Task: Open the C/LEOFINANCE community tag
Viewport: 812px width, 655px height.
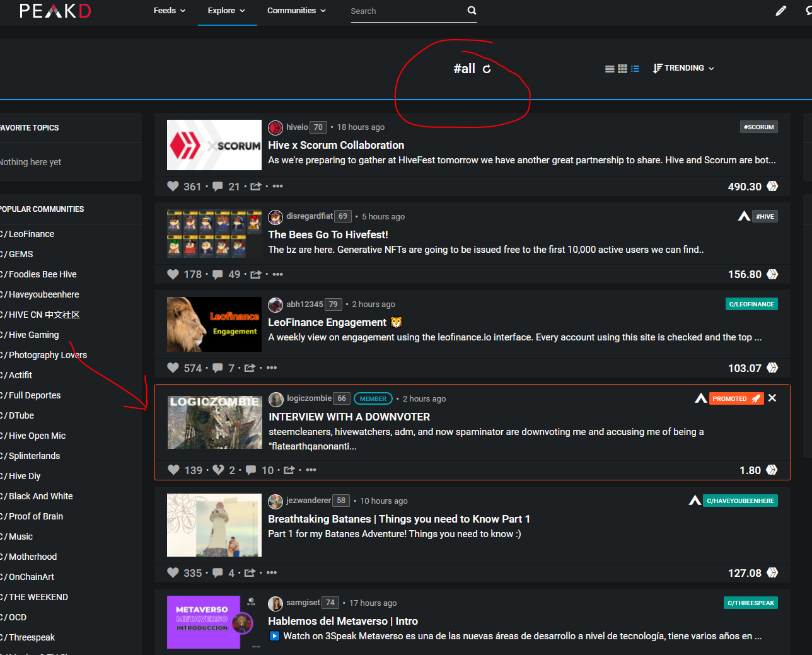Action: (x=751, y=304)
